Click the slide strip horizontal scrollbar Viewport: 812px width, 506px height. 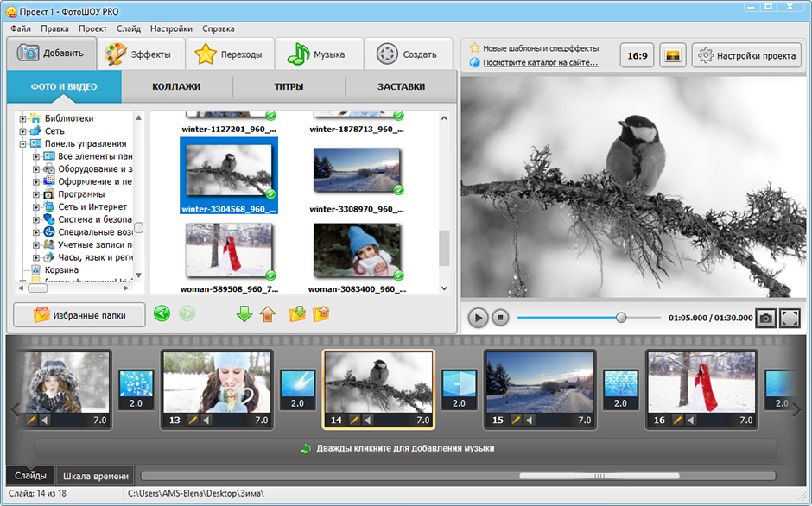point(599,476)
